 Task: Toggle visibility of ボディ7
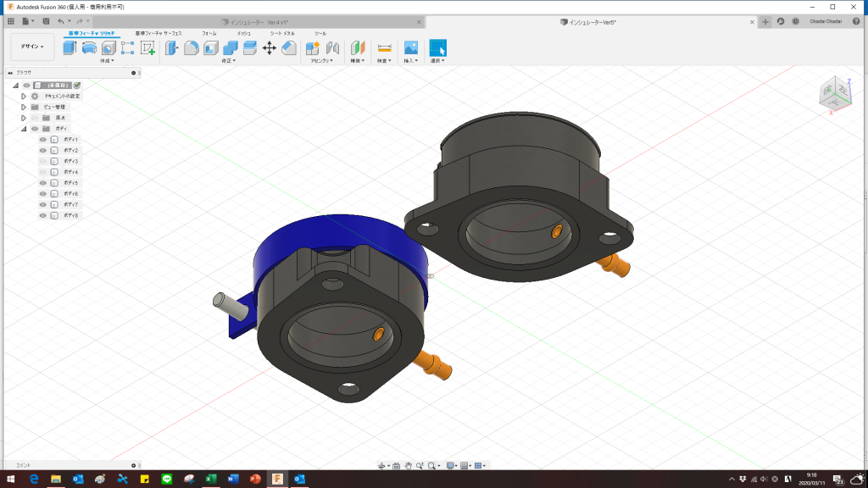point(43,205)
